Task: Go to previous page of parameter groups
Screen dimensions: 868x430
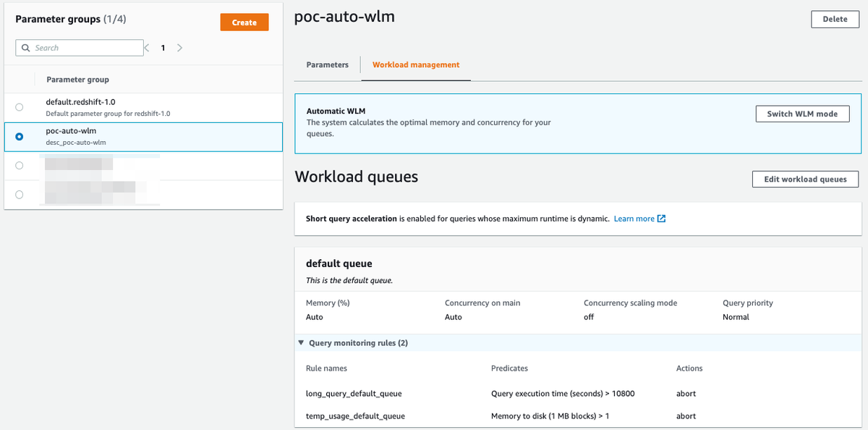Action: click(147, 48)
